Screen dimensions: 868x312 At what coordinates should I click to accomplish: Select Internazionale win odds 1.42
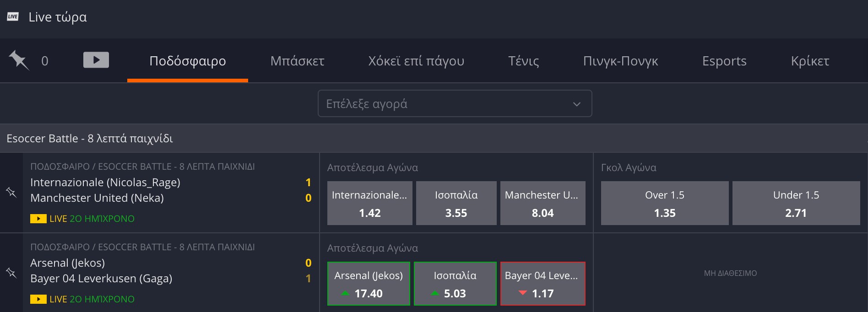pyautogui.click(x=369, y=203)
